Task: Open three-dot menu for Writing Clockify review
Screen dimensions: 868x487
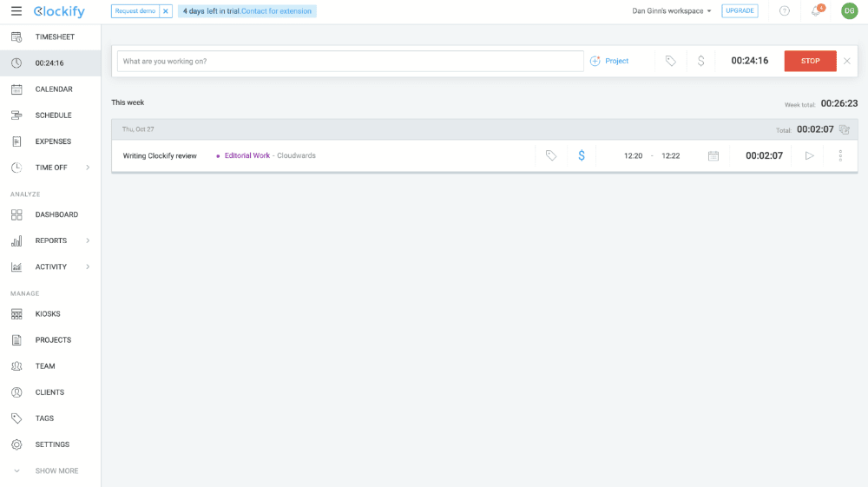Action: click(840, 155)
